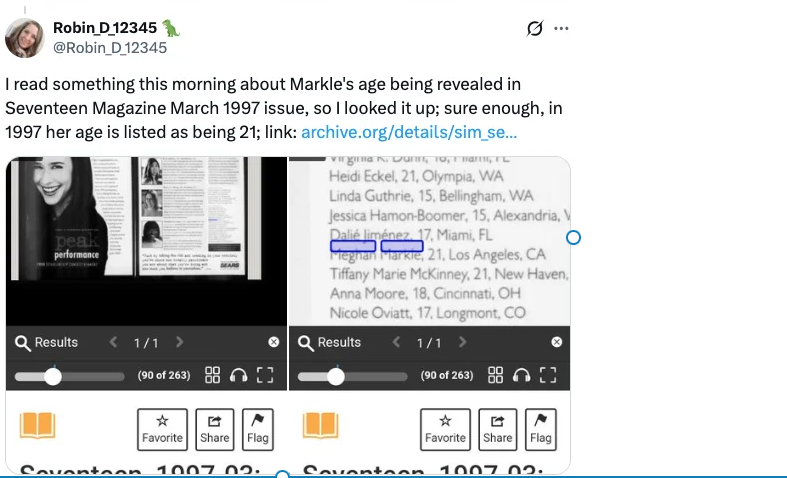Image resolution: width=787 pixels, height=478 pixels.
Task: Click the left orange open-book icon
Action: click(38, 426)
